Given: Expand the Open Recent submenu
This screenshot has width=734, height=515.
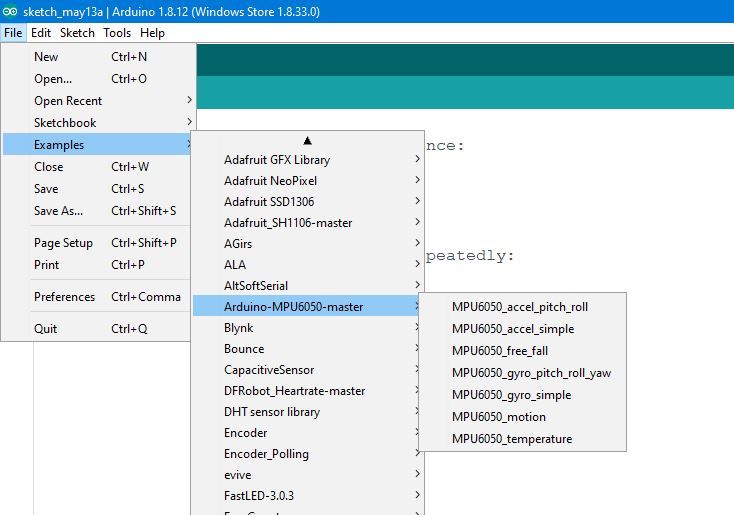Looking at the screenshot, I should point(98,101).
